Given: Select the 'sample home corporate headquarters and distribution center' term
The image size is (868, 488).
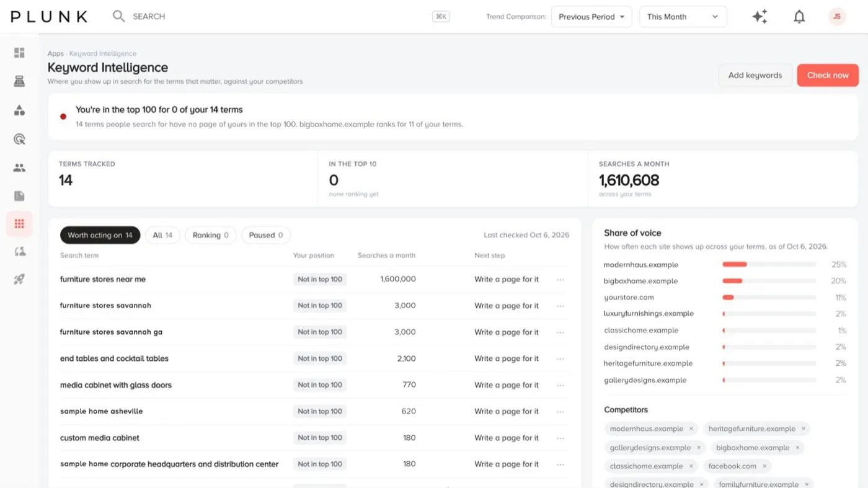Looking at the screenshot, I should click(x=169, y=464).
